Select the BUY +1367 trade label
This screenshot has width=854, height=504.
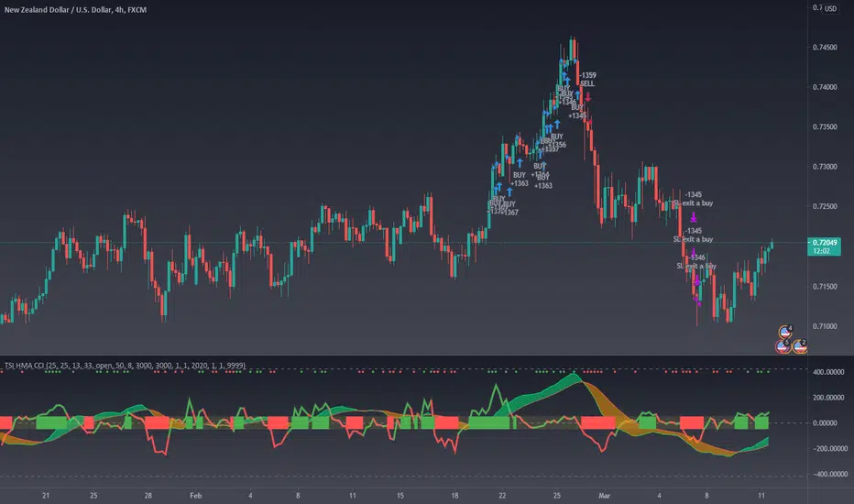(509, 208)
